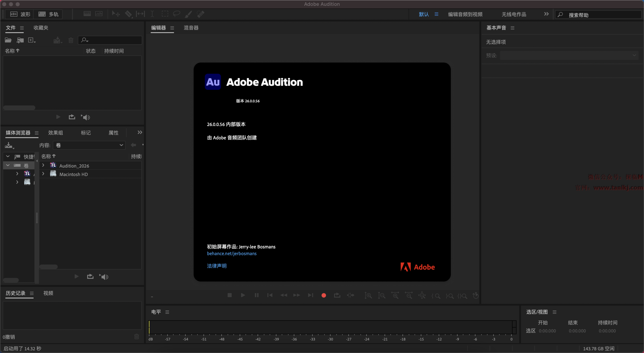Select the Spot Healing Brush tool

(x=200, y=14)
